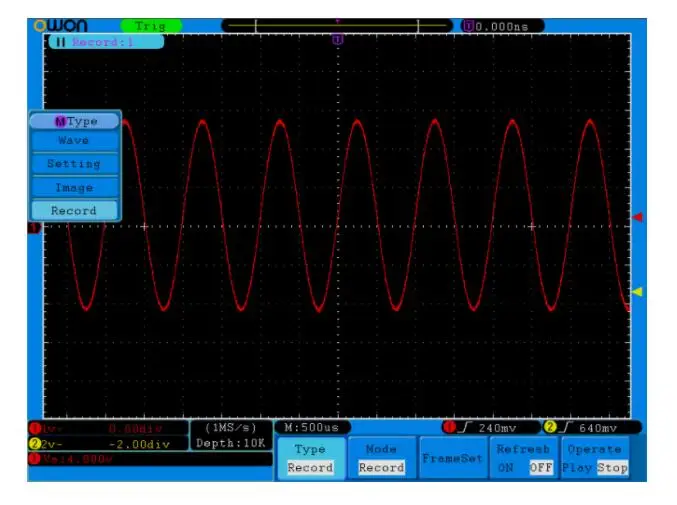This screenshot has height=505, width=677.
Task: Click the waveform memory overview bar
Action: pos(337,26)
